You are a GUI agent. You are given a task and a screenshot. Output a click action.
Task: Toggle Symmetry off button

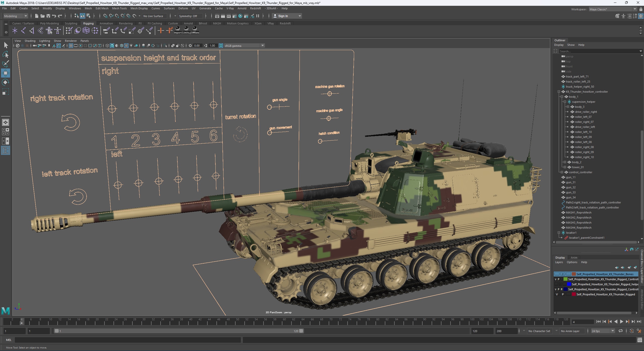[188, 16]
